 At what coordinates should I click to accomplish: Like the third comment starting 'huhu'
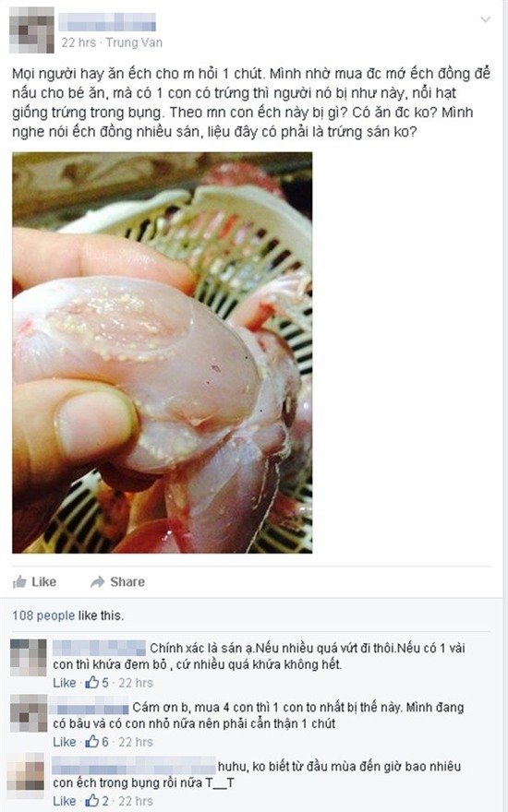[x=65, y=801]
